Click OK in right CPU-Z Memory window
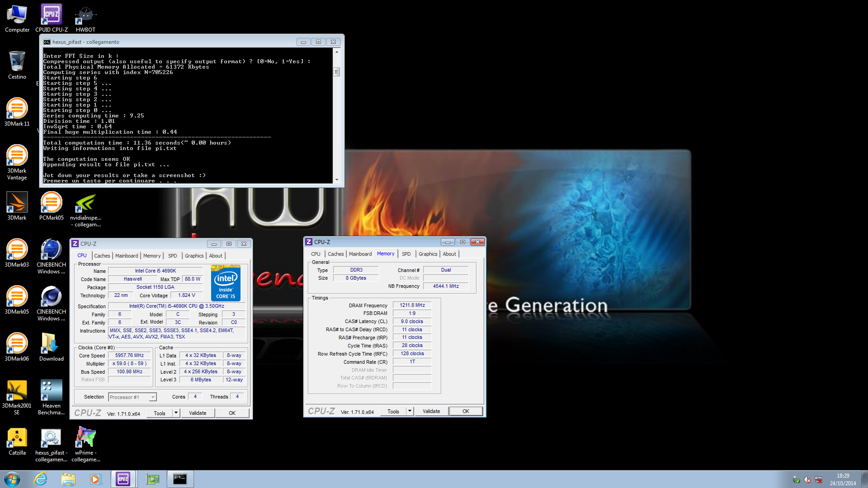The width and height of the screenshot is (868, 488). (x=466, y=411)
